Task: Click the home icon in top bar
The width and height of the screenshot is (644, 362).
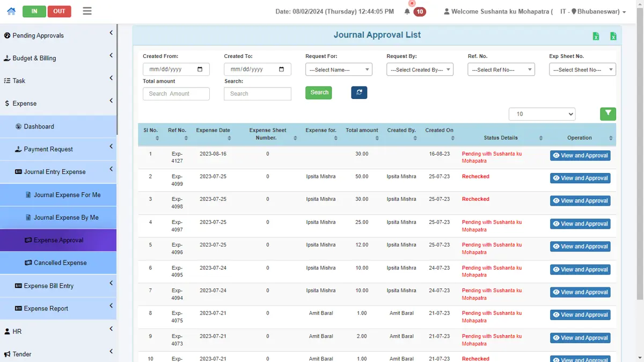Action: 11,11
